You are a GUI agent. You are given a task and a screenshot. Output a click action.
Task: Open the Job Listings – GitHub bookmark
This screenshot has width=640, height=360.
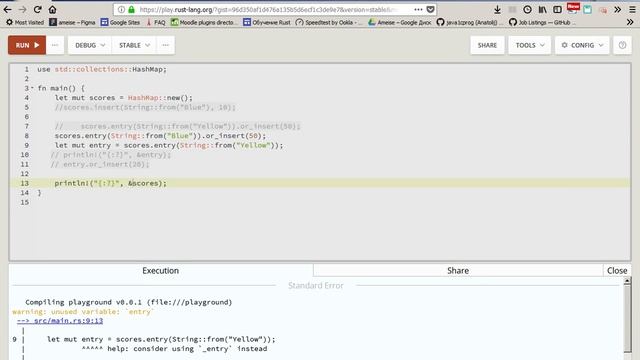pos(542,22)
